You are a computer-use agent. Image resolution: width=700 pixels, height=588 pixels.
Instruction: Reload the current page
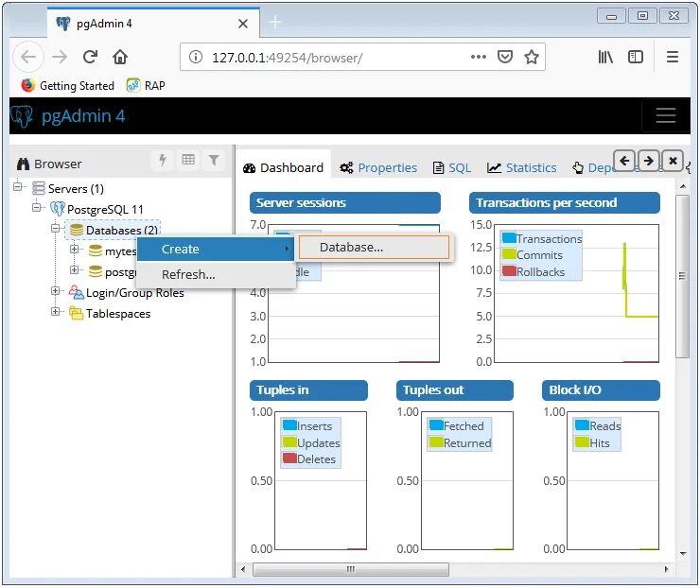(x=90, y=57)
